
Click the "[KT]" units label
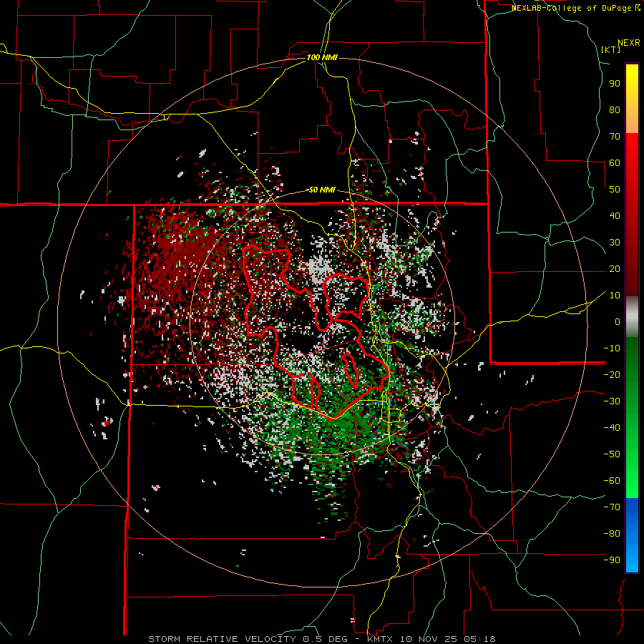[x=611, y=49]
